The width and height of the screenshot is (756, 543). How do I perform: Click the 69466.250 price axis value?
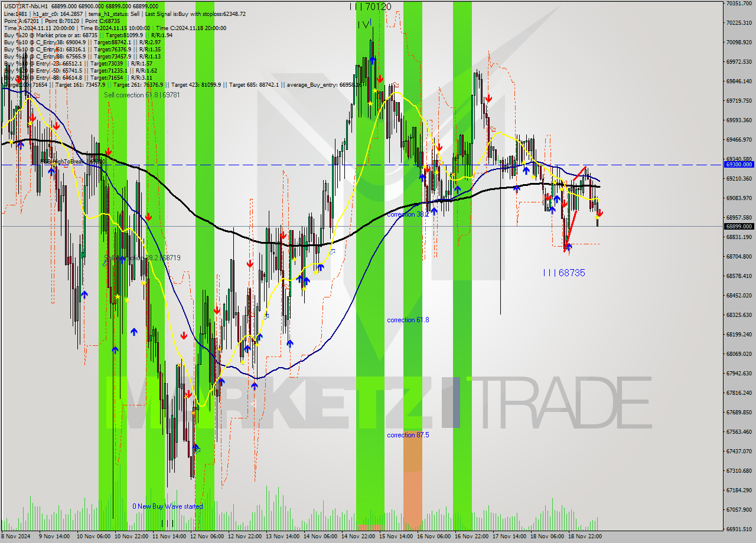point(739,140)
